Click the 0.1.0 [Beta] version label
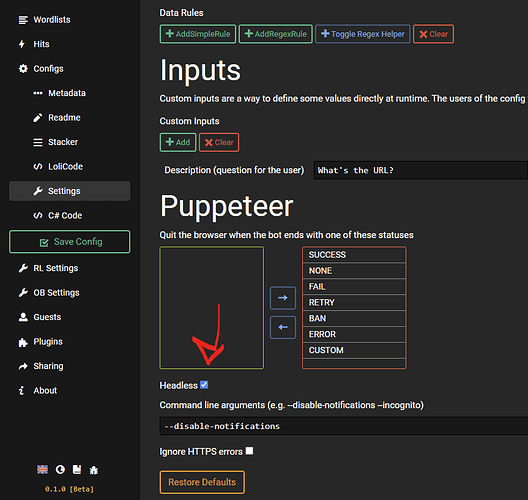The width and height of the screenshot is (528, 500). coord(69,489)
